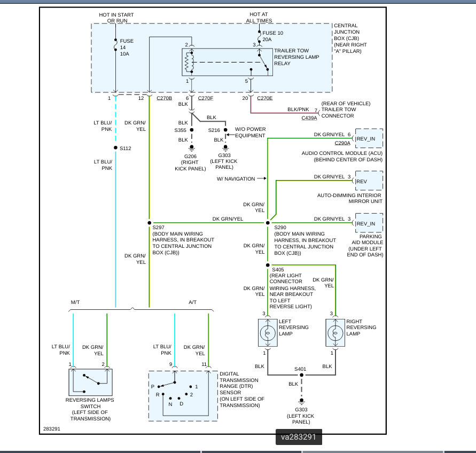This screenshot has height=453, width=476.
Task: Click the HOT IN START OR RUN label
Action: (116, 18)
